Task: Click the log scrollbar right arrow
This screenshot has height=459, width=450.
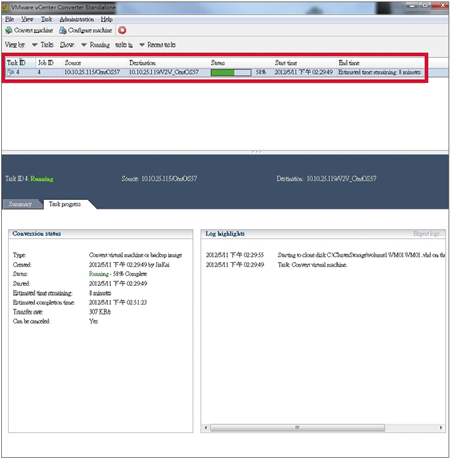Action: (x=441, y=427)
